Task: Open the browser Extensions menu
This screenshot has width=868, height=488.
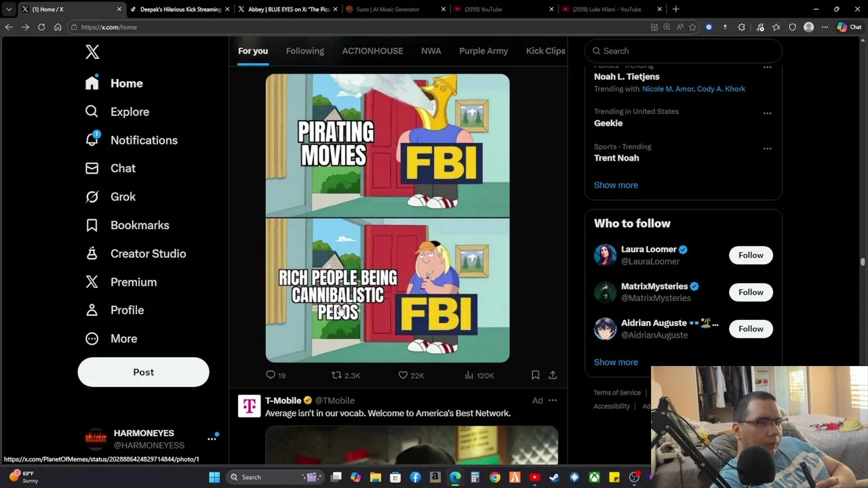Action: [x=741, y=27]
